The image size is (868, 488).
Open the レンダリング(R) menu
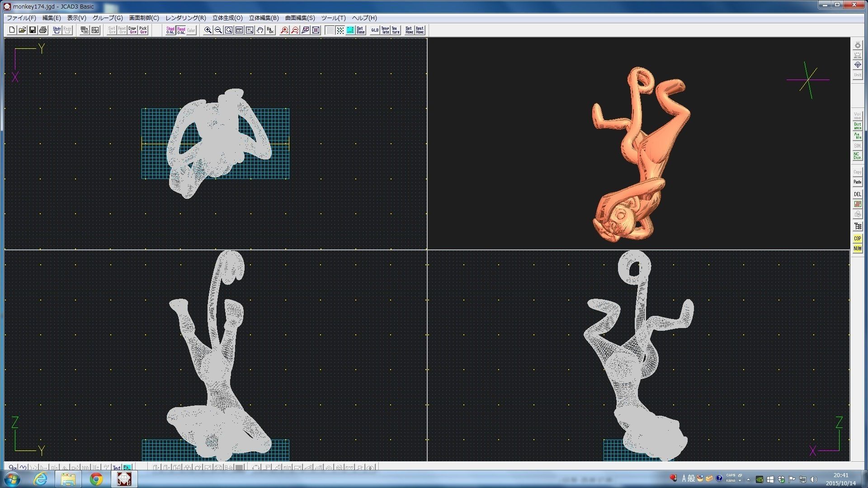click(x=185, y=18)
